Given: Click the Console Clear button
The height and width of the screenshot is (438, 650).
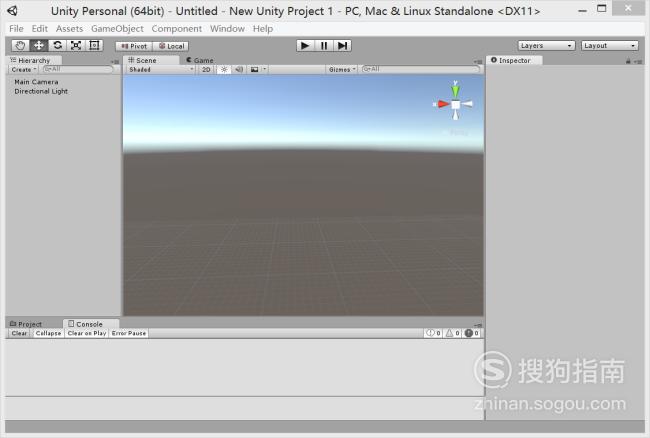Looking at the screenshot, I should pyautogui.click(x=19, y=333).
